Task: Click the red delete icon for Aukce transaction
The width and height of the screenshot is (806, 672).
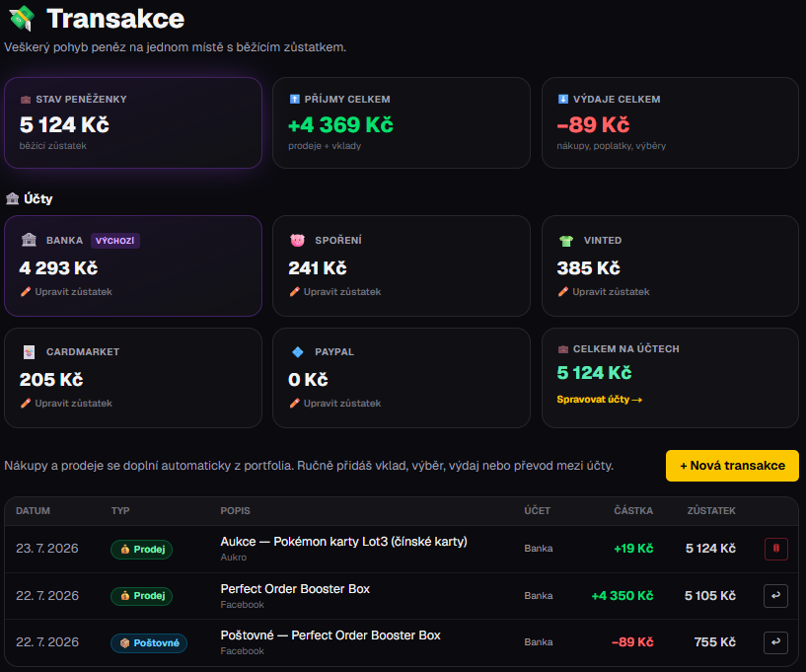Action: (x=776, y=549)
